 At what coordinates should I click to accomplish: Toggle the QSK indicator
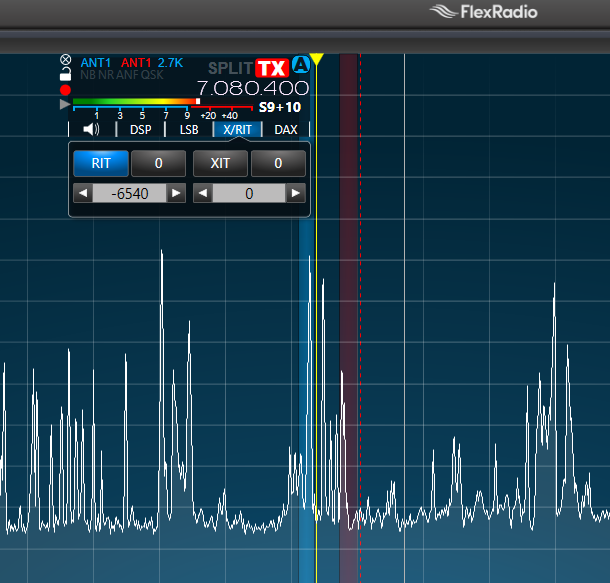152,75
